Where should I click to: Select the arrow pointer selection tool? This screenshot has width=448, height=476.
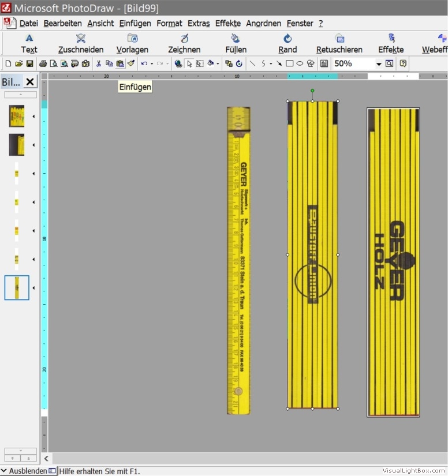(x=189, y=63)
